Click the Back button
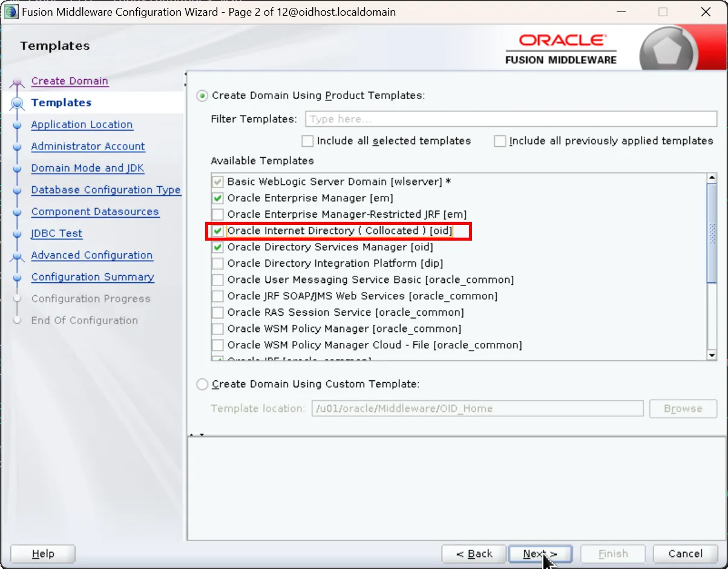Image resolution: width=728 pixels, height=569 pixels. (x=474, y=554)
